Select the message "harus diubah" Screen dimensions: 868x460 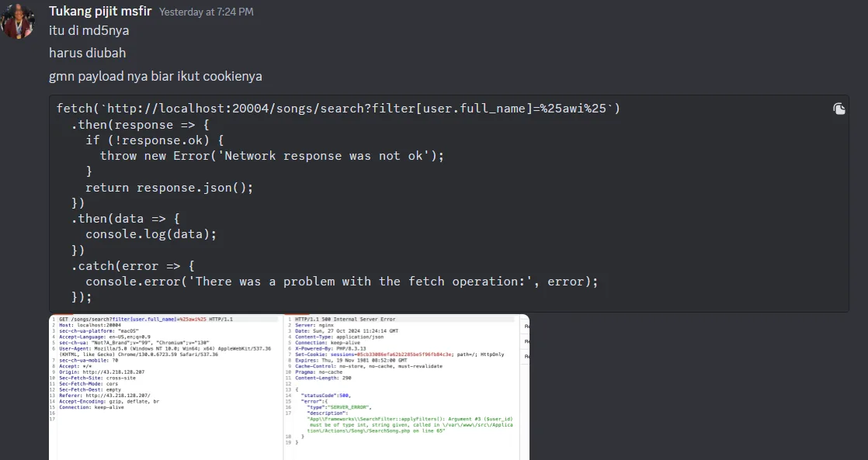(88, 53)
